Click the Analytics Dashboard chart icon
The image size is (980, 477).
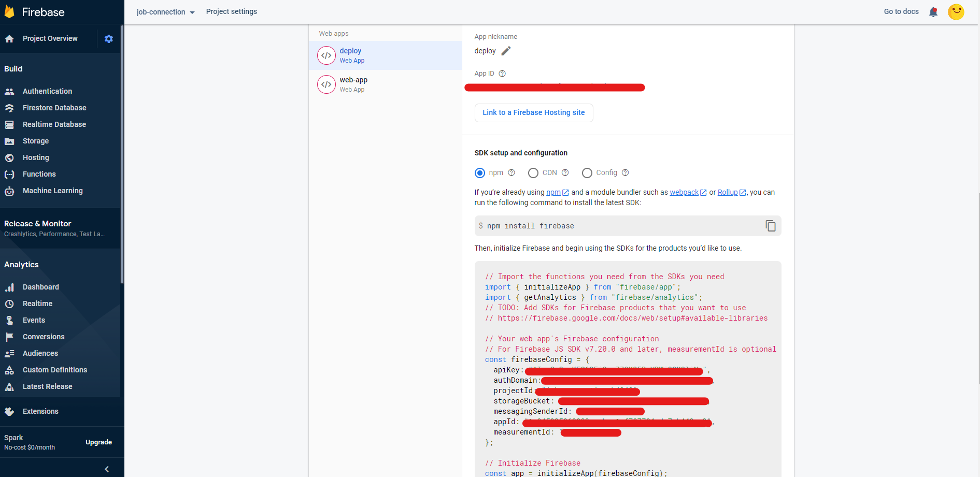click(9, 287)
